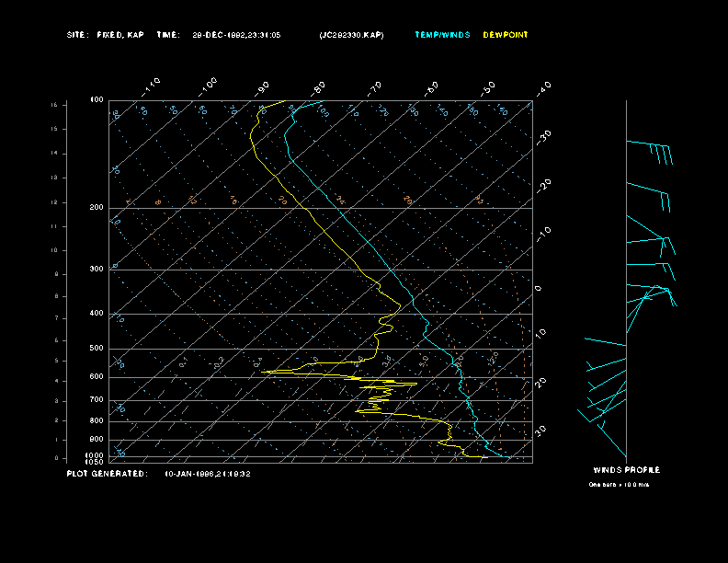The image size is (728, 563).
Task: Click the PLOT GENERATED label
Action: [107, 474]
